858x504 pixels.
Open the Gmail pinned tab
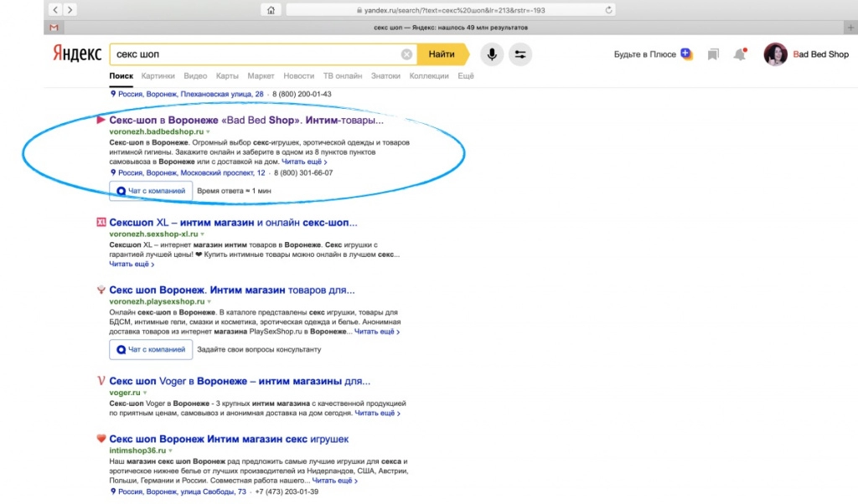tap(54, 28)
